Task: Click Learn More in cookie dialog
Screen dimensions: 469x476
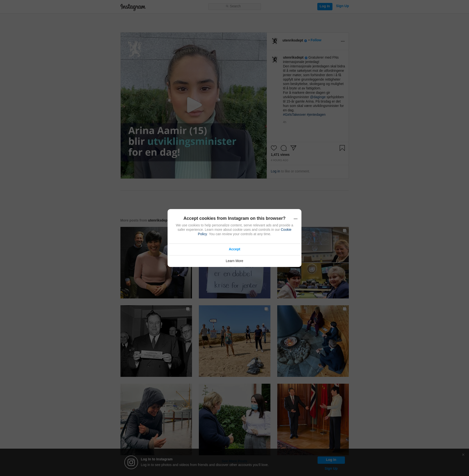Action: [x=234, y=261]
